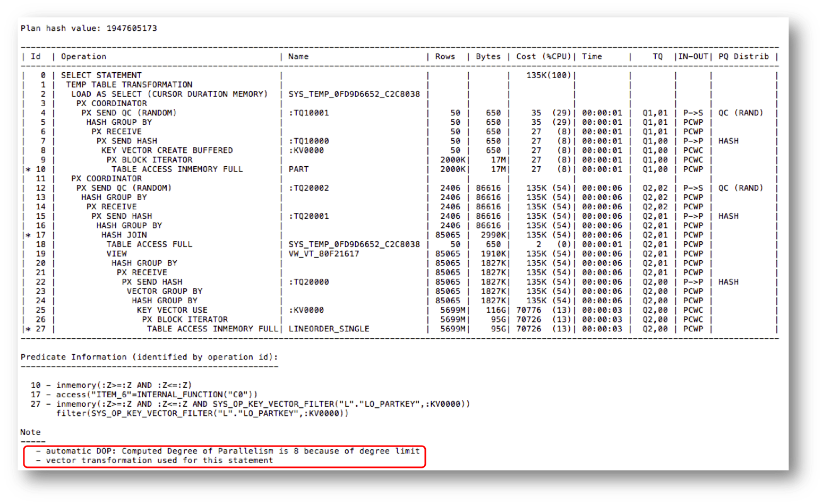Click the "vector transformation used" note line
823x504 pixels.
pyautogui.click(x=155, y=460)
